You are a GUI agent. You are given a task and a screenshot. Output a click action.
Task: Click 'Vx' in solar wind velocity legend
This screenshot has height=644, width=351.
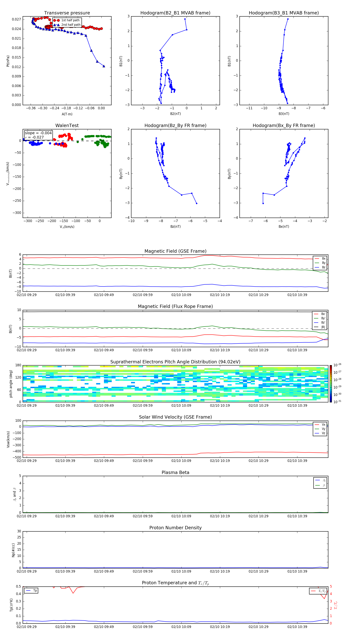click(324, 424)
